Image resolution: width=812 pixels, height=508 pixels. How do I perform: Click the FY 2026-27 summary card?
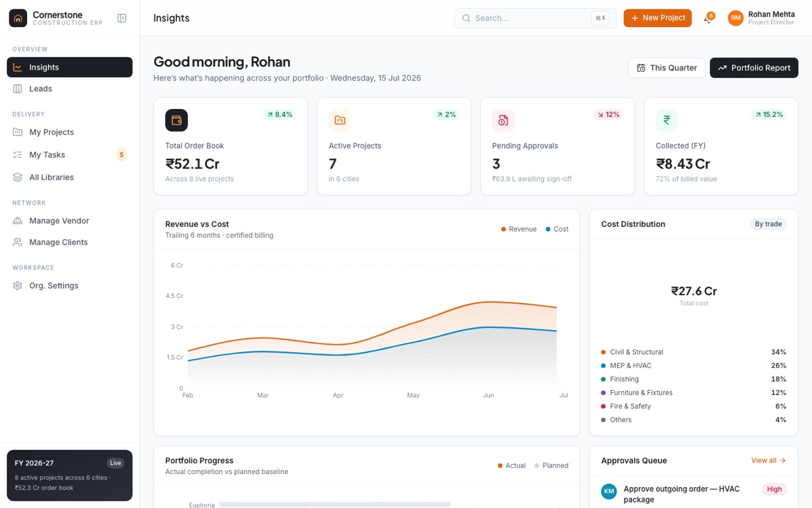pyautogui.click(x=70, y=475)
